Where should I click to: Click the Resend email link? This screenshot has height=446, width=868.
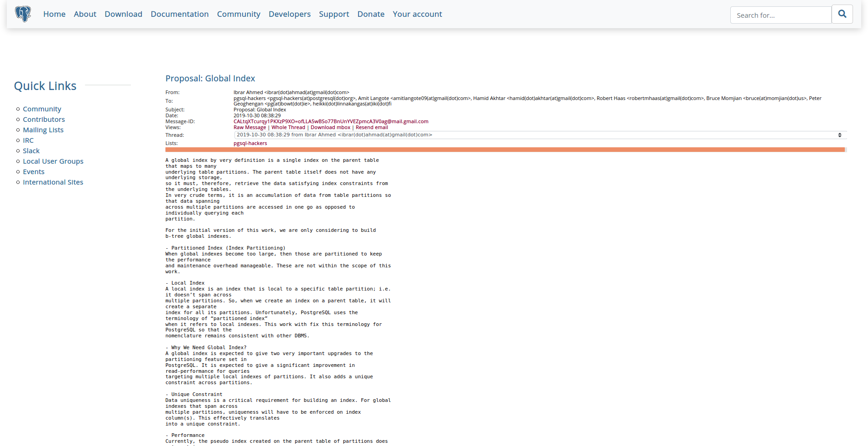(x=372, y=128)
